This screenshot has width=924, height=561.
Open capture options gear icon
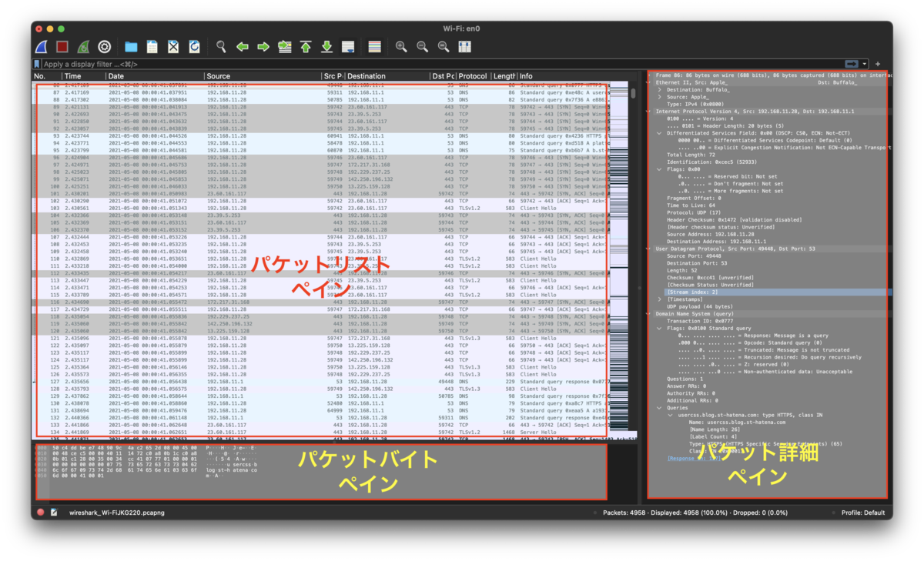point(105,47)
